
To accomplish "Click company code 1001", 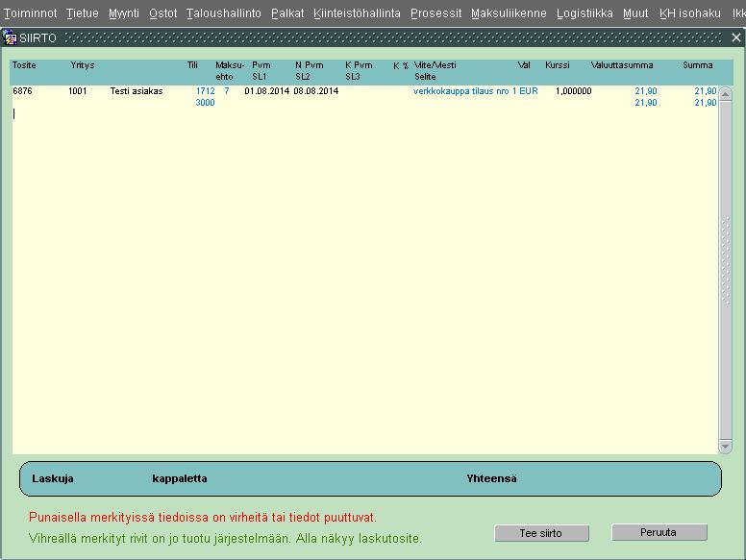I will pos(78,91).
